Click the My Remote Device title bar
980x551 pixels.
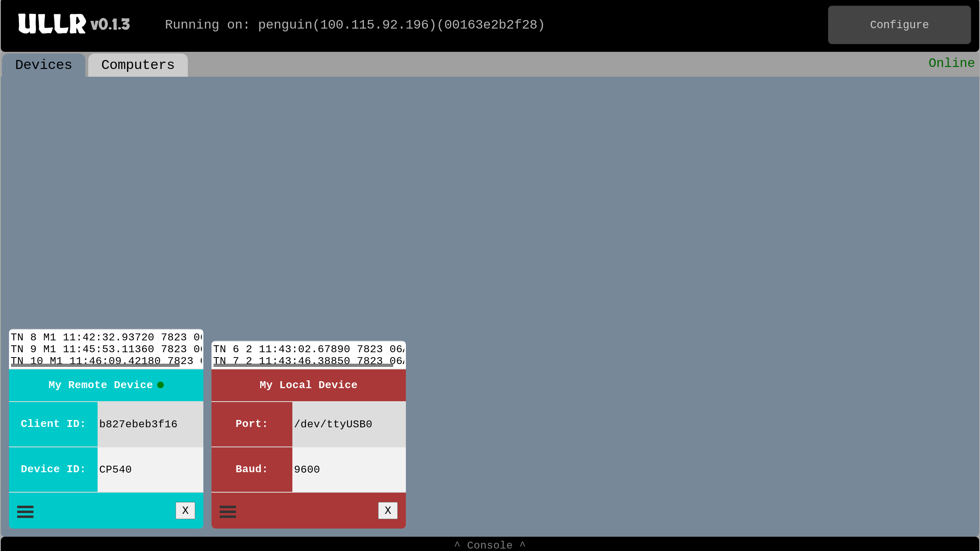click(106, 385)
